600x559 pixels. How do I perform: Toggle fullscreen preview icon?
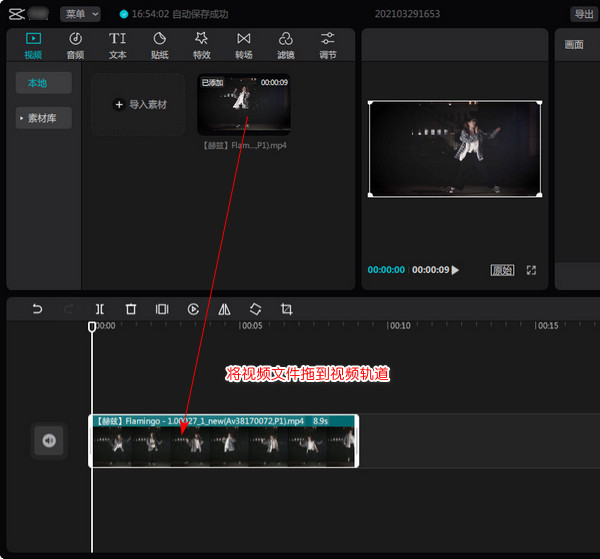(x=531, y=270)
